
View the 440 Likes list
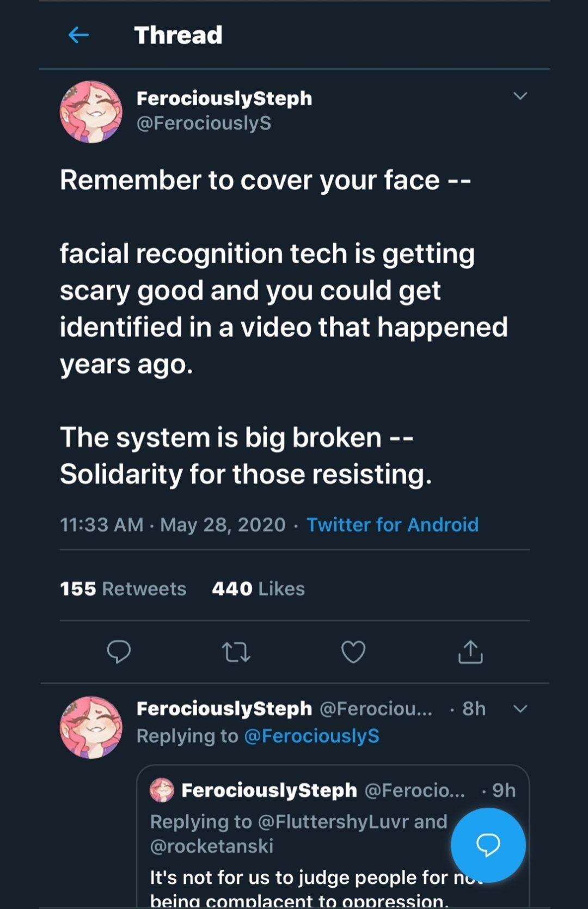(x=258, y=589)
